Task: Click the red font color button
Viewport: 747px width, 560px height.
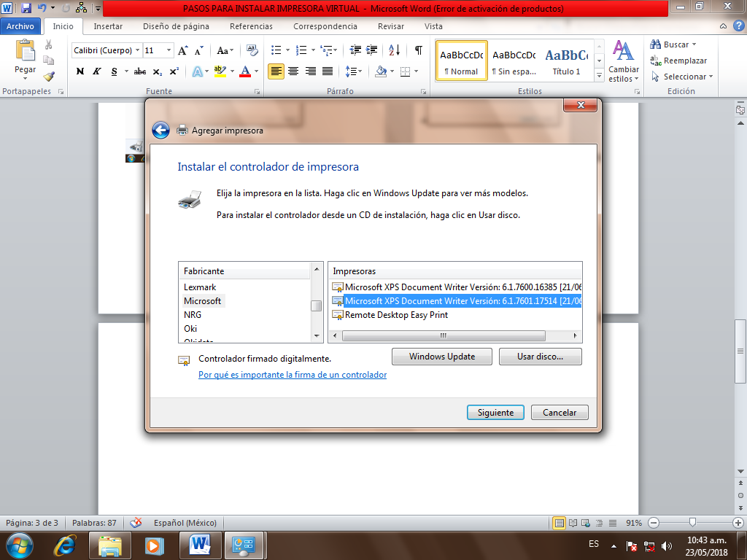Action: pyautogui.click(x=245, y=71)
